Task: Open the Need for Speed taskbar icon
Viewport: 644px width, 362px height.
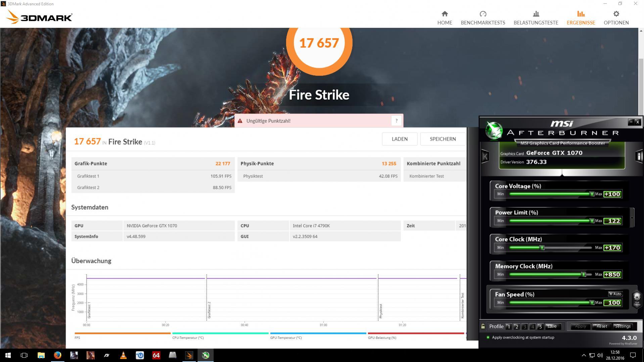Action: (107, 355)
